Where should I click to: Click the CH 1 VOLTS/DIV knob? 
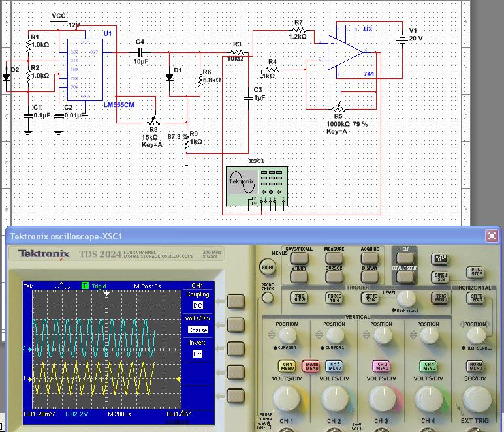point(286,397)
